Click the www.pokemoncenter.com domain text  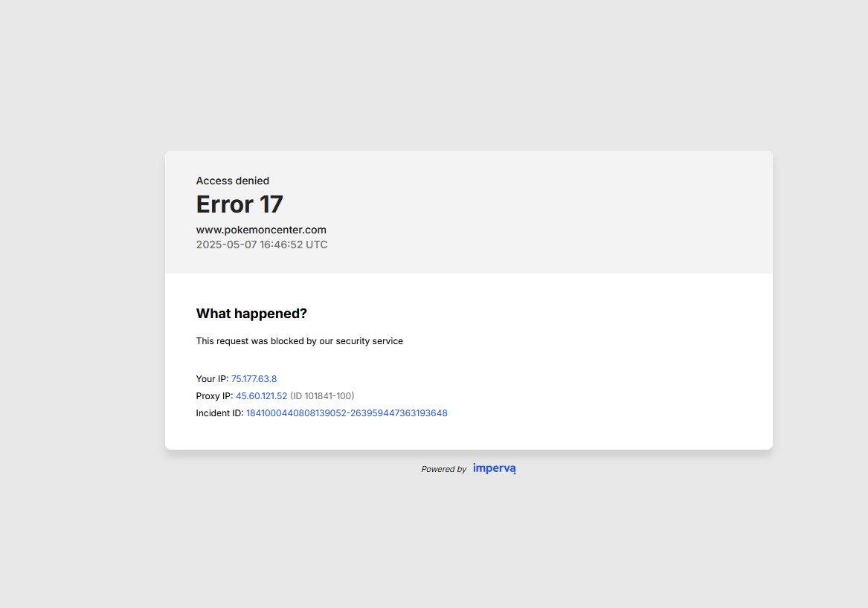point(261,230)
